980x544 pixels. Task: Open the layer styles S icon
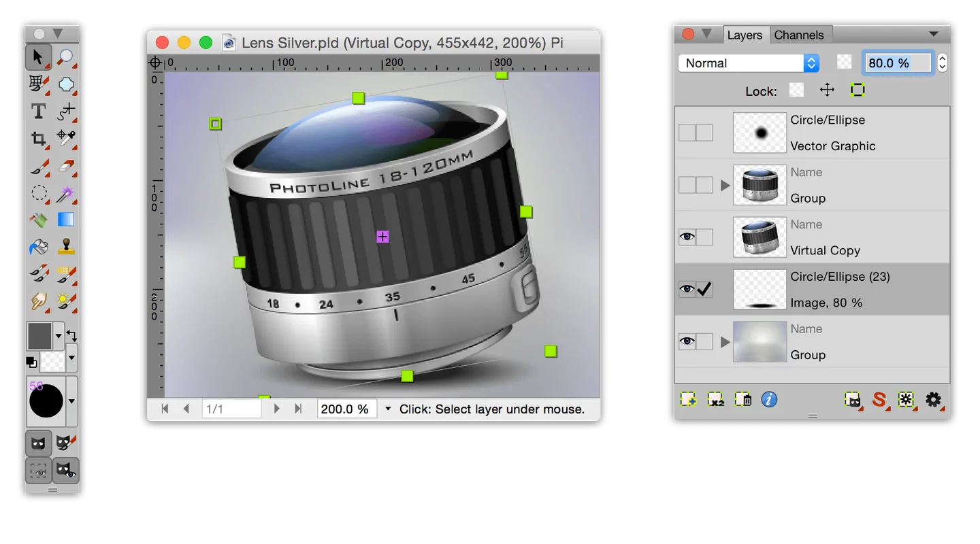tap(879, 400)
